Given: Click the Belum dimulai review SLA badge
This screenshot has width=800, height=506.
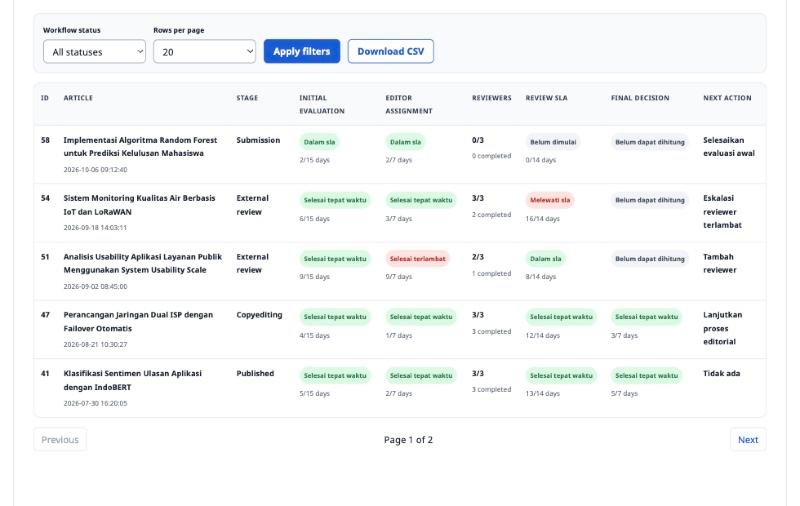Looking at the screenshot, I should (553, 142).
